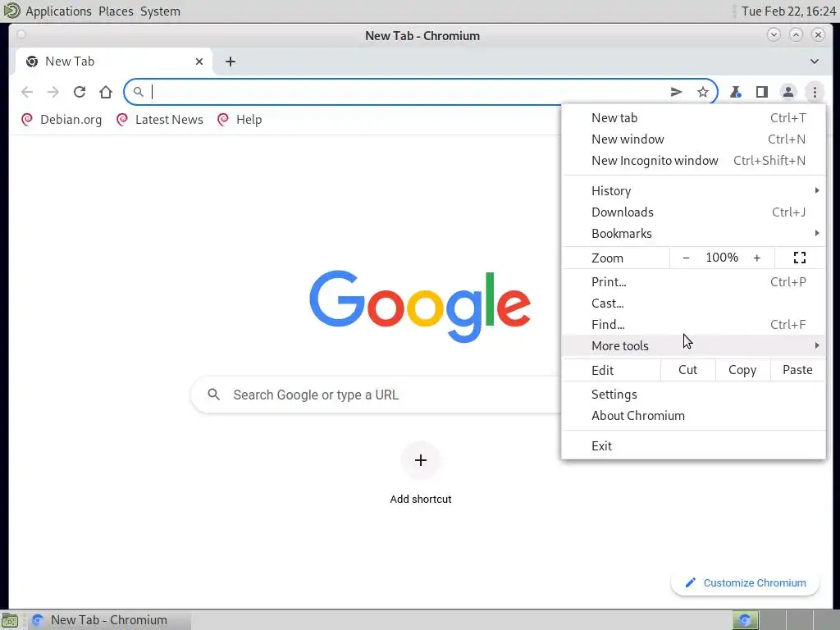The height and width of the screenshot is (630, 840).
Task: Open the experiments flask icon
Action: pos(736,92)
